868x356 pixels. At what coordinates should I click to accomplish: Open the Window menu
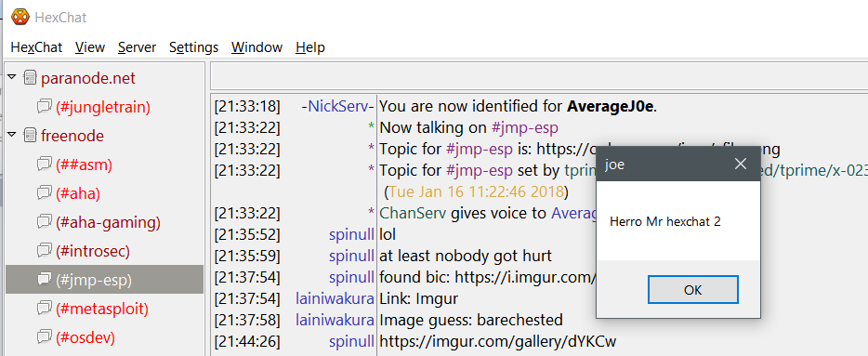click(x=256, y=47)
